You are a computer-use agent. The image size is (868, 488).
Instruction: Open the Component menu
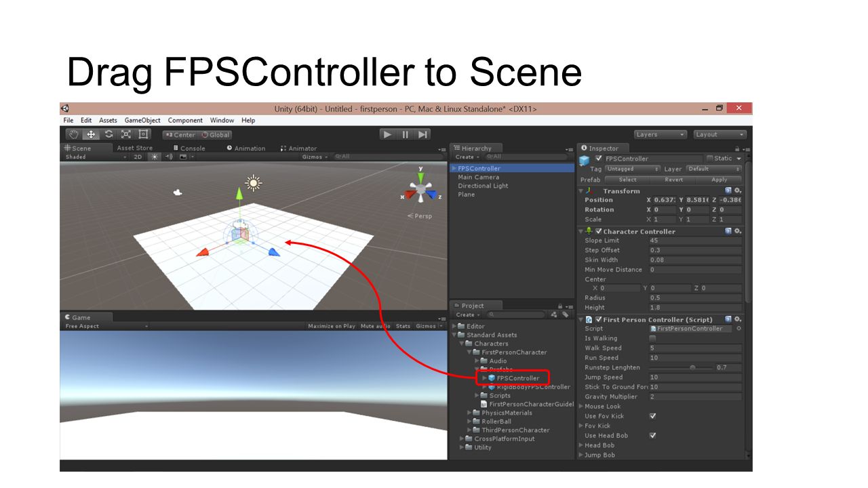tap(185, 120)
